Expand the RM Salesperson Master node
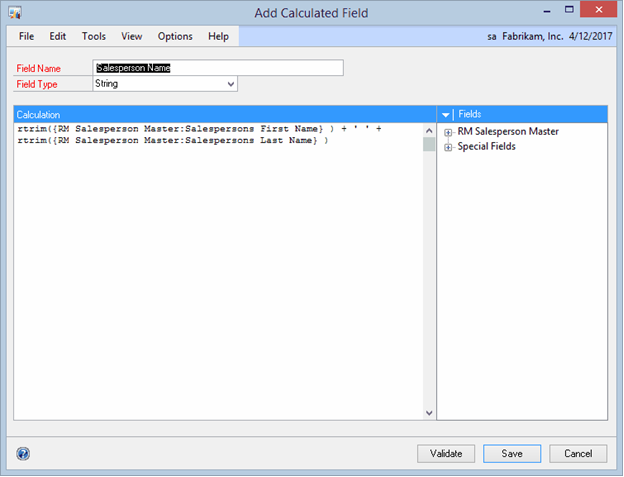 click(x=448, y=132)
